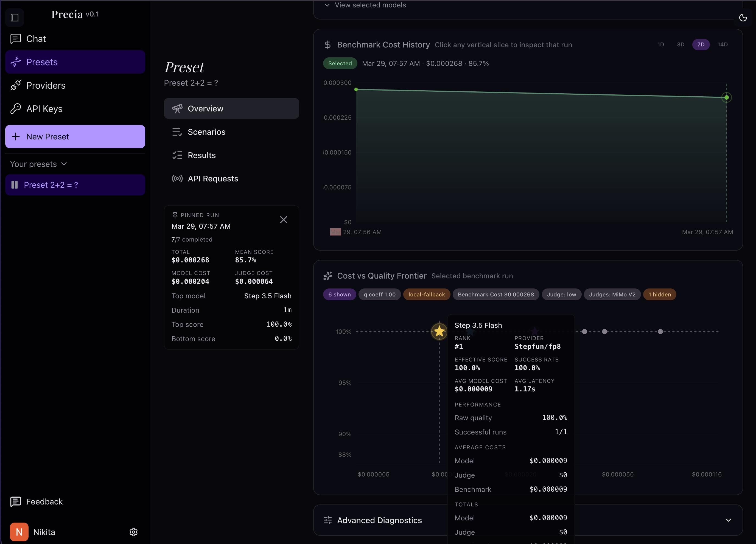Open API Keys section

pos(44,109)
